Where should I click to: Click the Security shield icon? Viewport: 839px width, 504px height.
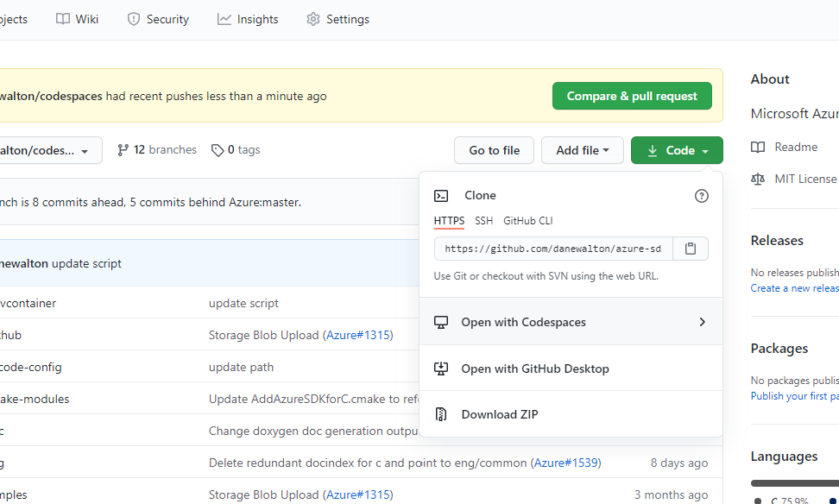tap(133, 19)
